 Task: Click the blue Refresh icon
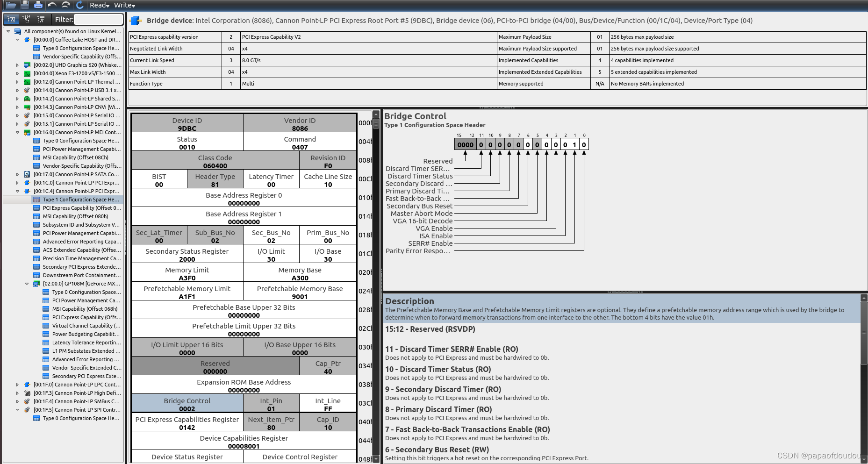pos(80,5)
